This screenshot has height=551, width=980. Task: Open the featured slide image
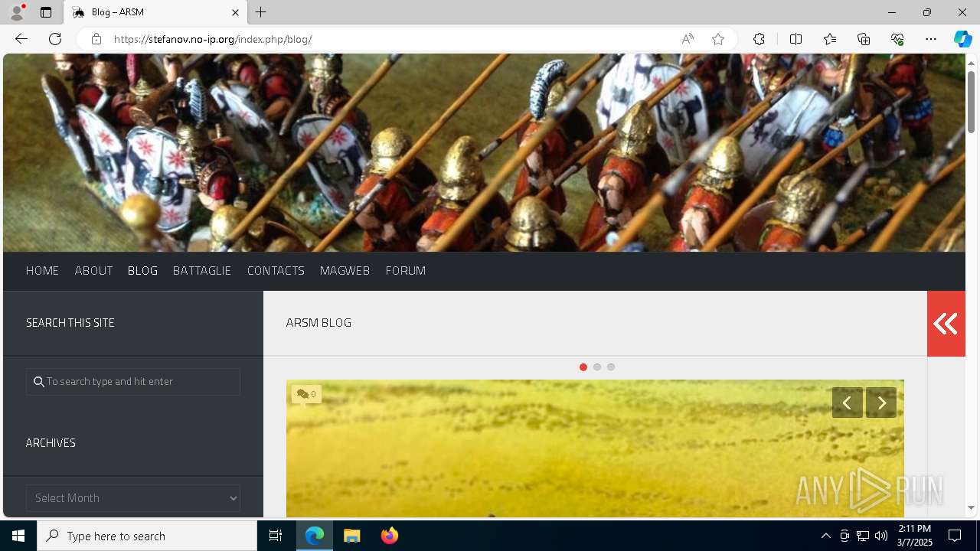(x=595, y=448)
